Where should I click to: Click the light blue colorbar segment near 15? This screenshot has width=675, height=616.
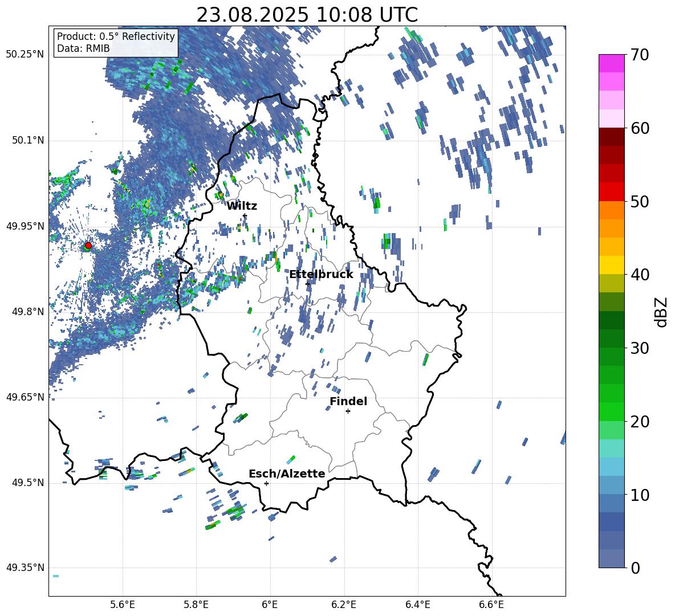[612, 467]
